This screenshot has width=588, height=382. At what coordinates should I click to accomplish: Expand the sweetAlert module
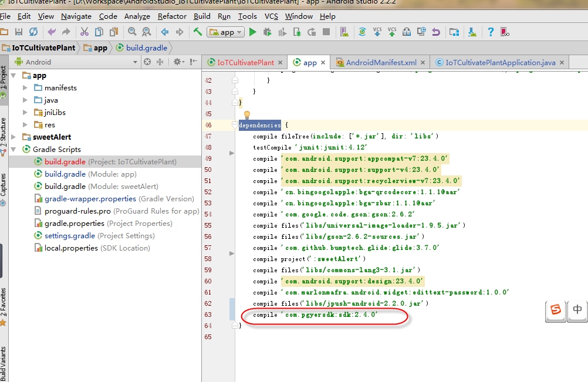(14, 137)
